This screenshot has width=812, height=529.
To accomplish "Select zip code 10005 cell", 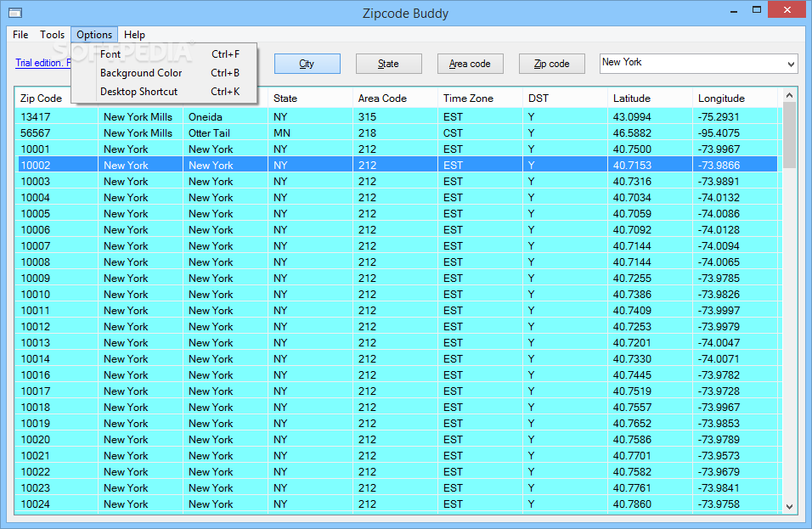I will 58,214.
